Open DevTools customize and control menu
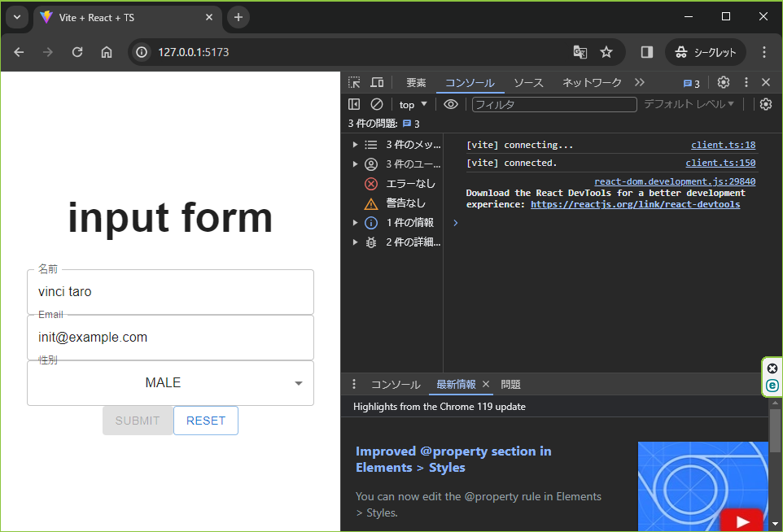 point(746,82)
